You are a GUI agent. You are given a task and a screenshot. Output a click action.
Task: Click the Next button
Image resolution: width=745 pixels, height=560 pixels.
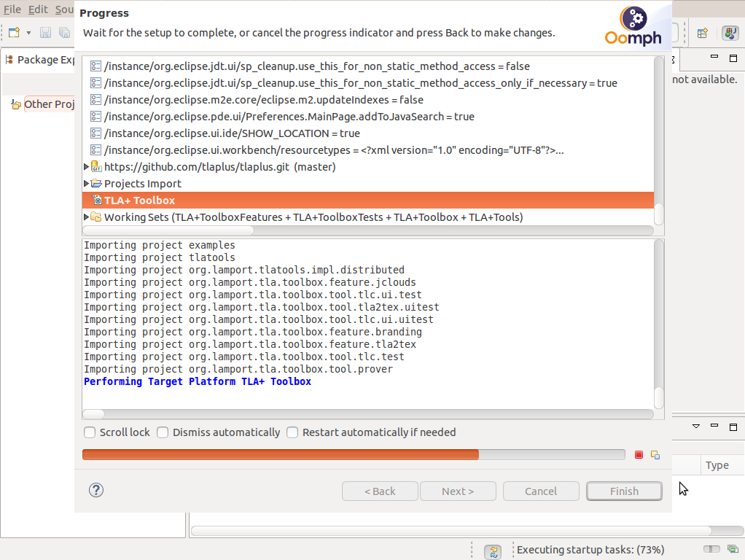458,491
